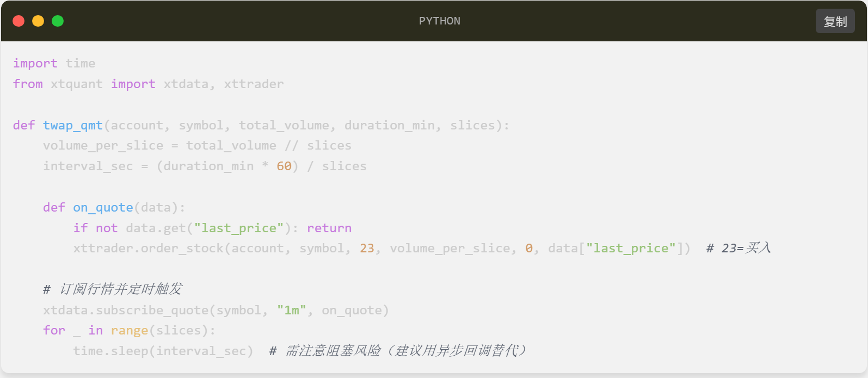This screenshot has height=378, width=868.
Task: Click the copy (复制) button
Action: [x=835, y=22]
